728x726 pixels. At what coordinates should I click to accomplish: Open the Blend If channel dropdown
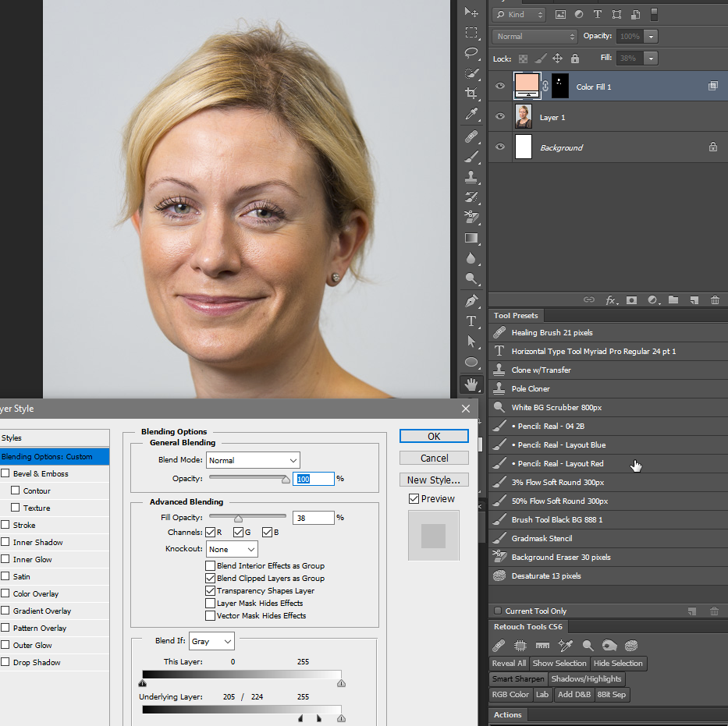211,641
